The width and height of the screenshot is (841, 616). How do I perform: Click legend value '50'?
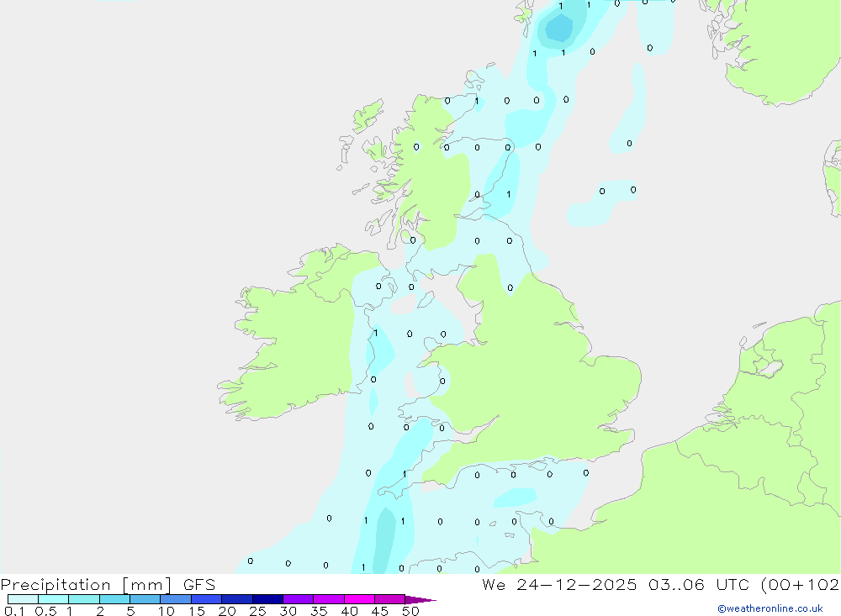click(410, 611)
